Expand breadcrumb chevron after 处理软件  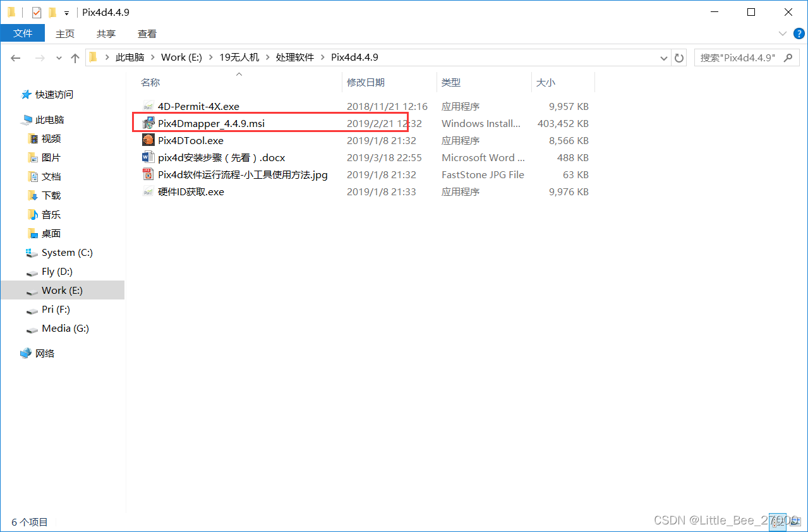322,57
